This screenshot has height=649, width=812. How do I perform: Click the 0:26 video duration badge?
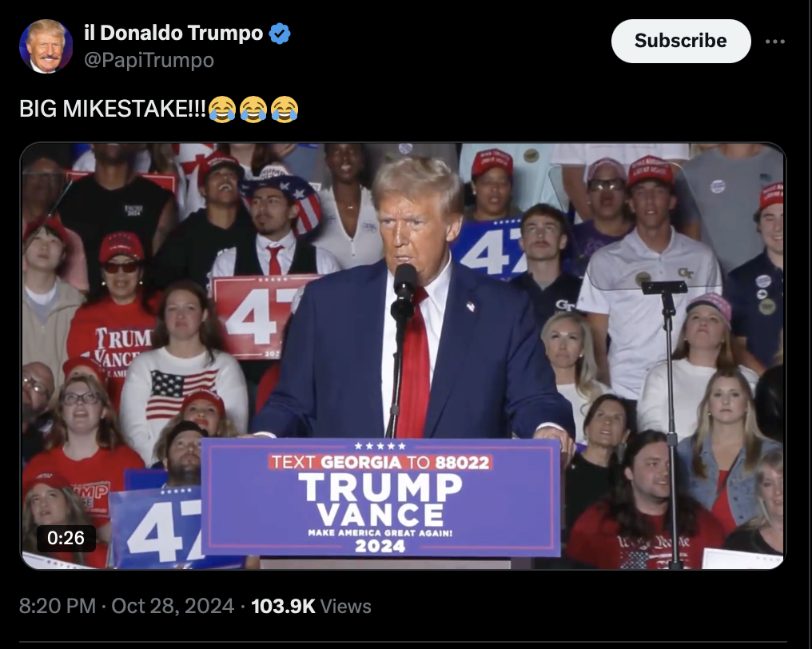pyautogui.click(x=66, y=538)
